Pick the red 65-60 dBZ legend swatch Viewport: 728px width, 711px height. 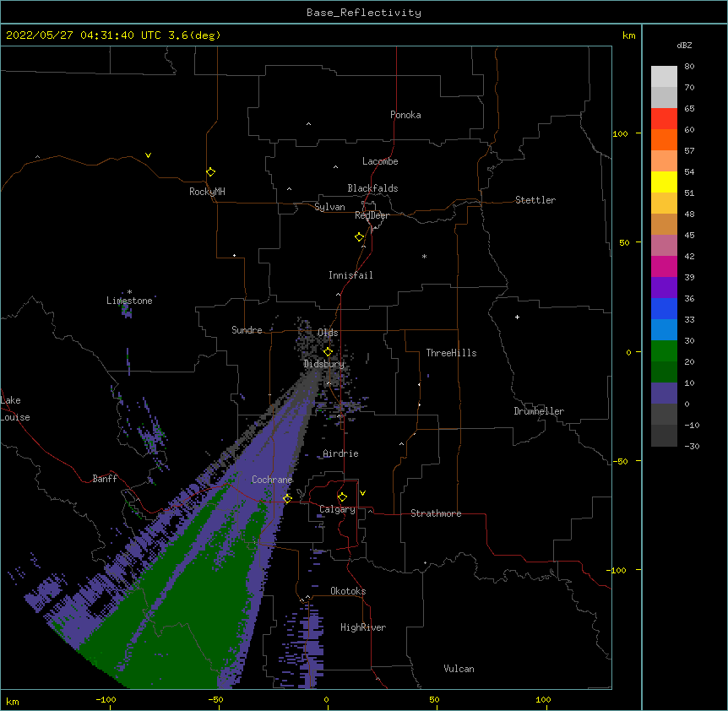664,118
